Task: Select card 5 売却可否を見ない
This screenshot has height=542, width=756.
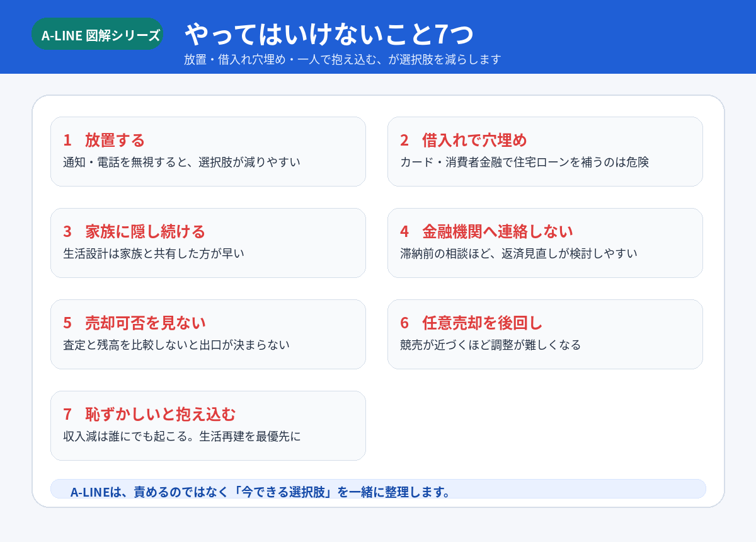Action: click(208, 334)
